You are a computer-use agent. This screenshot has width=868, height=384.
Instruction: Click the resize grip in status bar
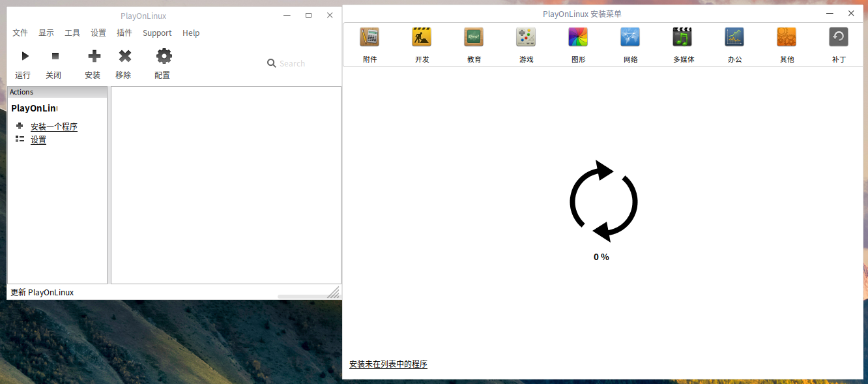[334, 292]
